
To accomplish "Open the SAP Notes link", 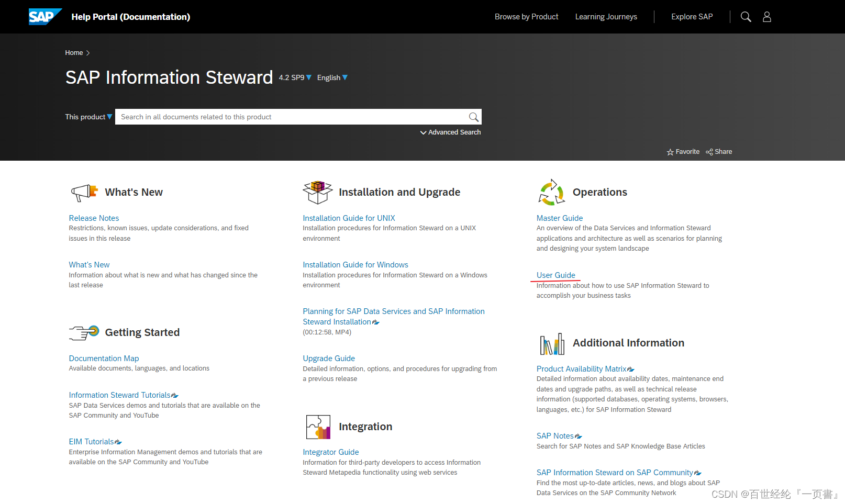I will (x=555, y=436).
